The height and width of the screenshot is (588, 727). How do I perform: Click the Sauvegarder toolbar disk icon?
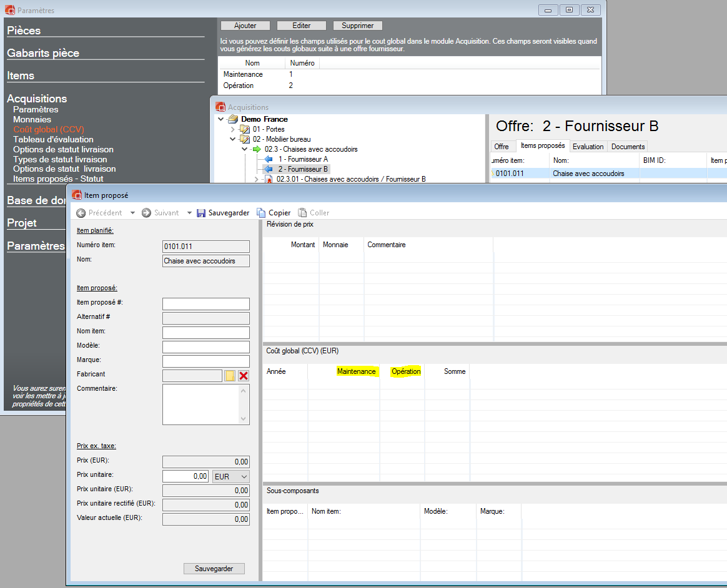pos(201,213)
